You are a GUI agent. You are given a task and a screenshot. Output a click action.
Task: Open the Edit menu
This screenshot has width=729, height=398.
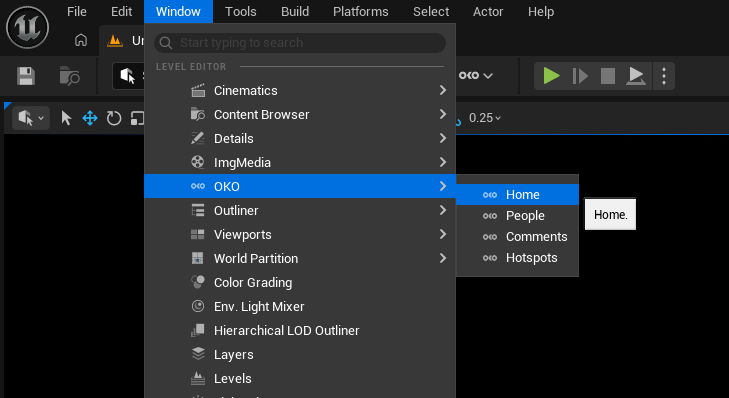[121, 12]
